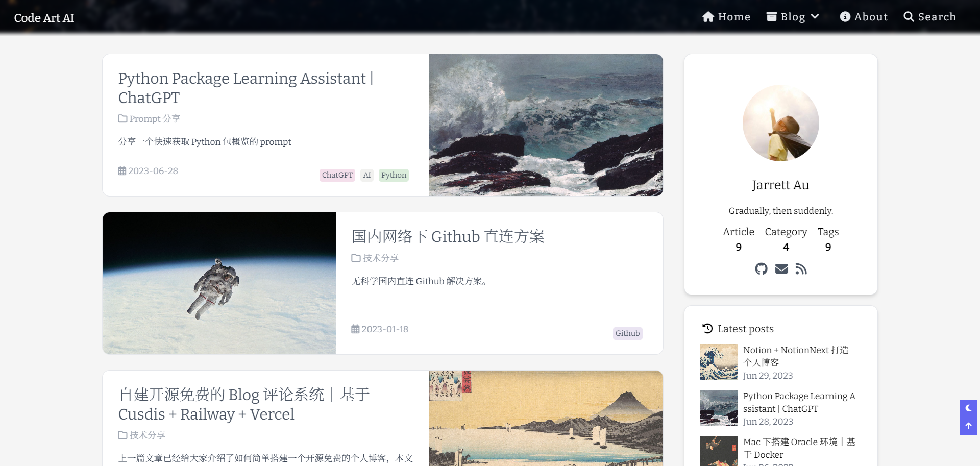Open the Search magnifier
The image size is (980, 466).
(929, 17)
